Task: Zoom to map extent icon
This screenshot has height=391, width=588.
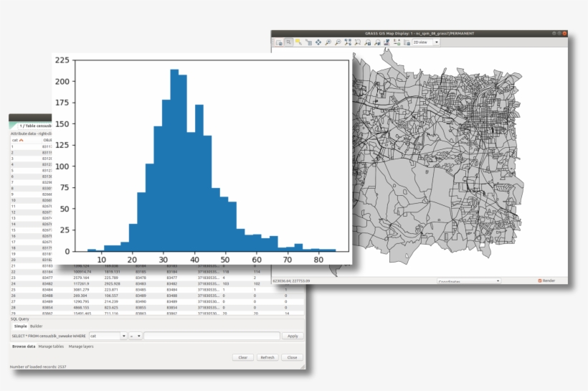Action: (x=348, y=42)
